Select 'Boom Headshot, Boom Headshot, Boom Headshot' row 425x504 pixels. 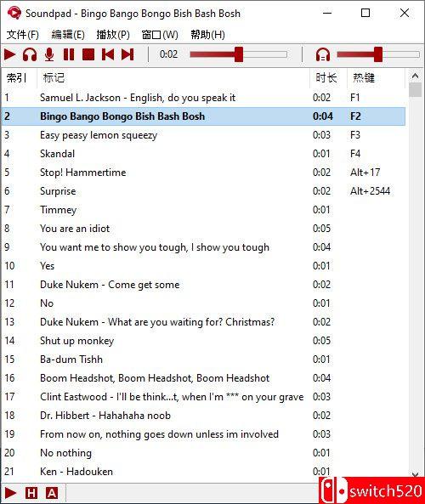click(x=203, y=378)
